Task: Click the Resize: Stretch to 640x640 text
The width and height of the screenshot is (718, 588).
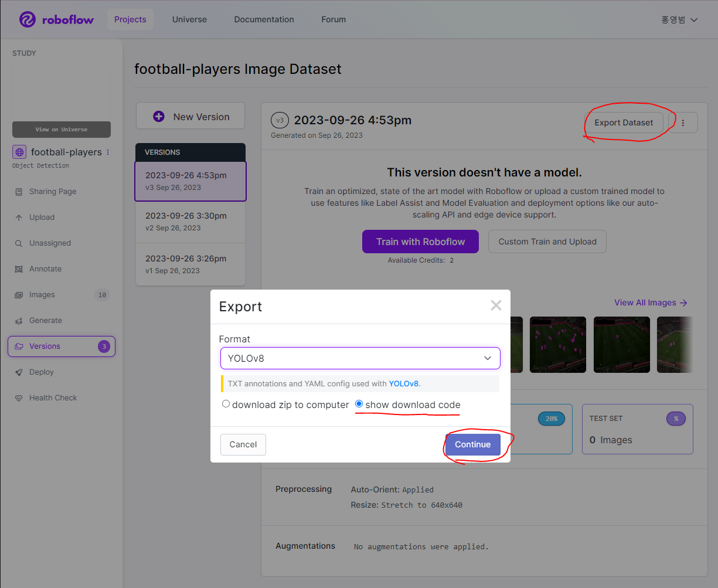Action: click(x=407, y=505)
